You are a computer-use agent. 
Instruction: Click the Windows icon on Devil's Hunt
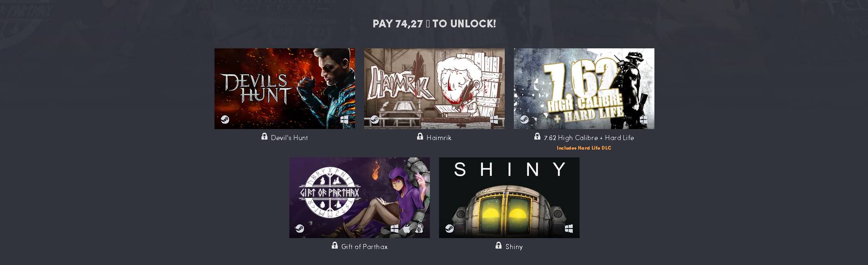click(345, 120)
